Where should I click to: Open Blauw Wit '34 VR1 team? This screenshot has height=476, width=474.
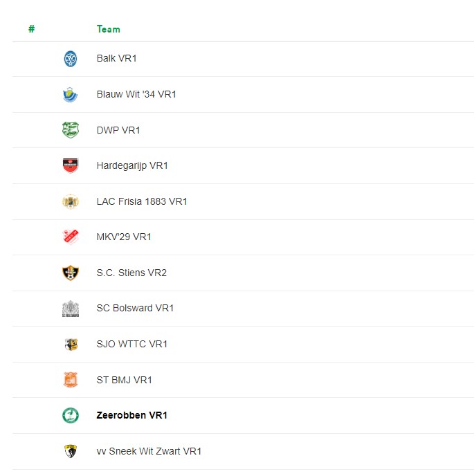(x=136, y=94)
